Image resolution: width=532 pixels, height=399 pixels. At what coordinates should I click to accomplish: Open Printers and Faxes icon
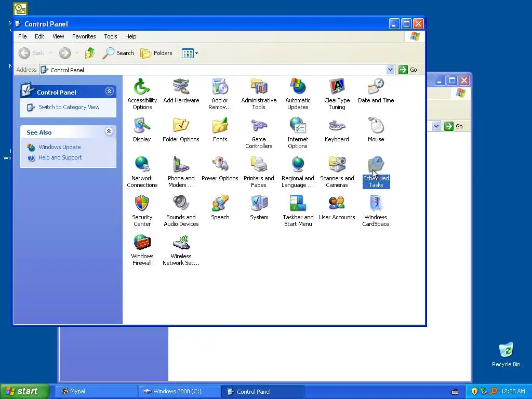coord(259,172)
